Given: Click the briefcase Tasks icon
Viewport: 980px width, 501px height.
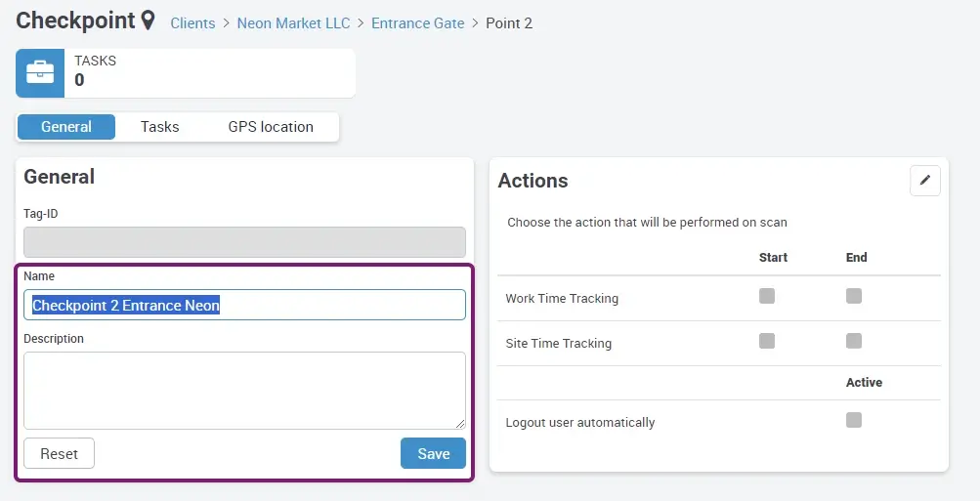Looking at the screenshot, I should 40,73.
